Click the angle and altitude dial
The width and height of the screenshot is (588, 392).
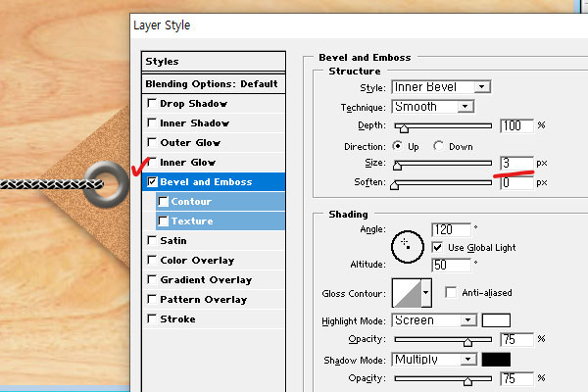[x=408, y=247]
